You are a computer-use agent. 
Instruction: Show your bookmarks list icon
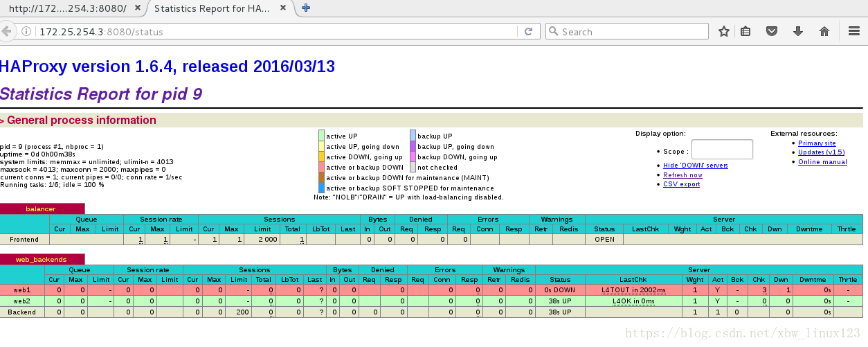[x=745, y=31]
